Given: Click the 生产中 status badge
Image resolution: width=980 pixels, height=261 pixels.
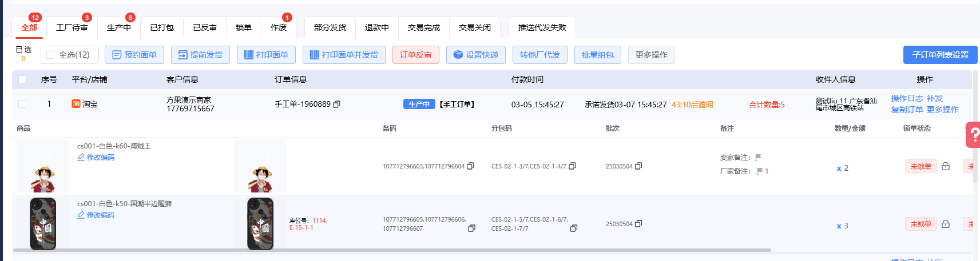Looking at the screenshot, I should point(419,105).
